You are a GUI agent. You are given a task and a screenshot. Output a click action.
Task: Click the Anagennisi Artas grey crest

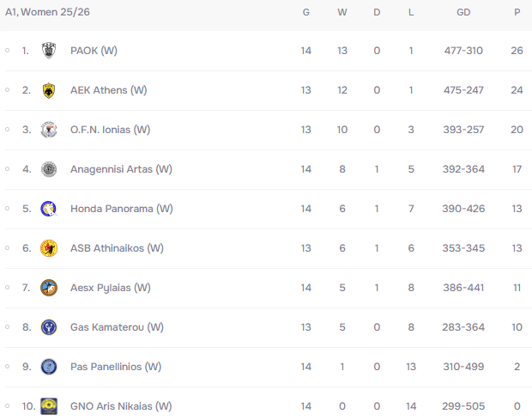click(49, 169)
